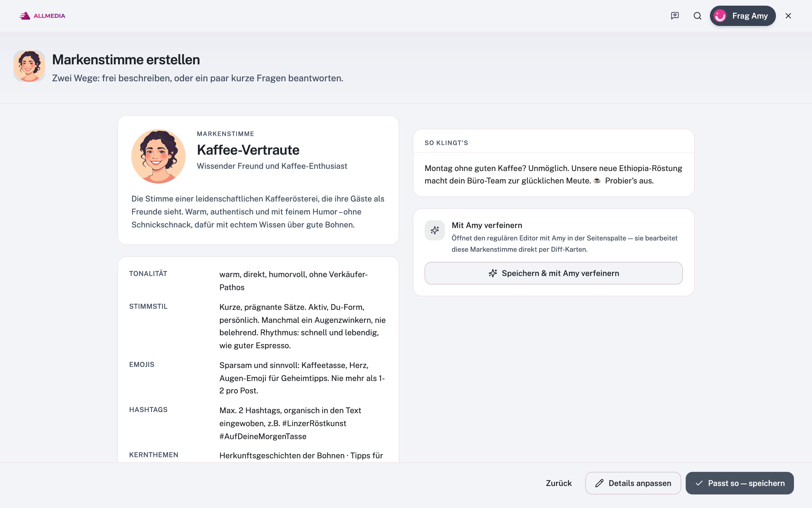Click the sparkle icon beside Mit Amy verfeinern
The width and height of the screenshot is (812, 508).
pos(434,230)
